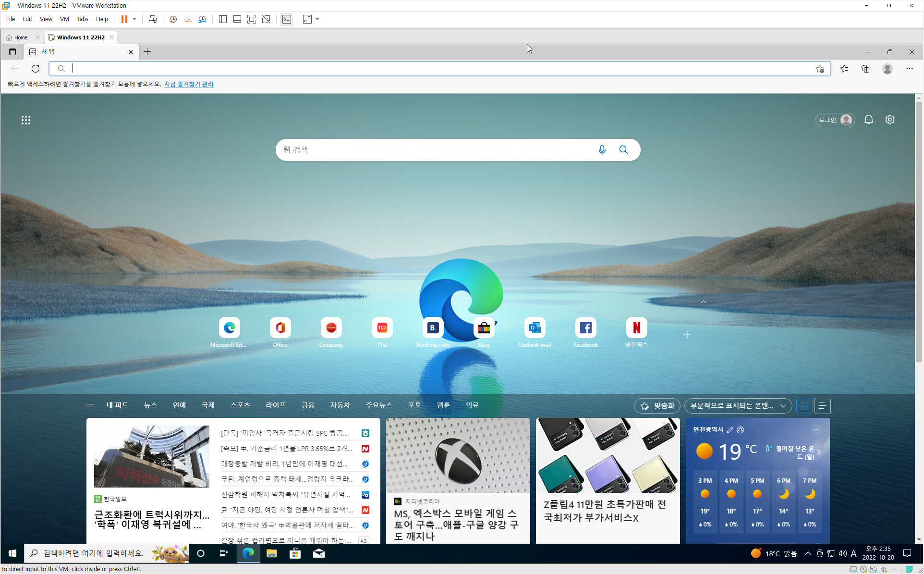The height and width of the screenshot is (574, 924).
Task: Click the 지금 즐겨찾기 관리 link
Action: pos(189,84)
